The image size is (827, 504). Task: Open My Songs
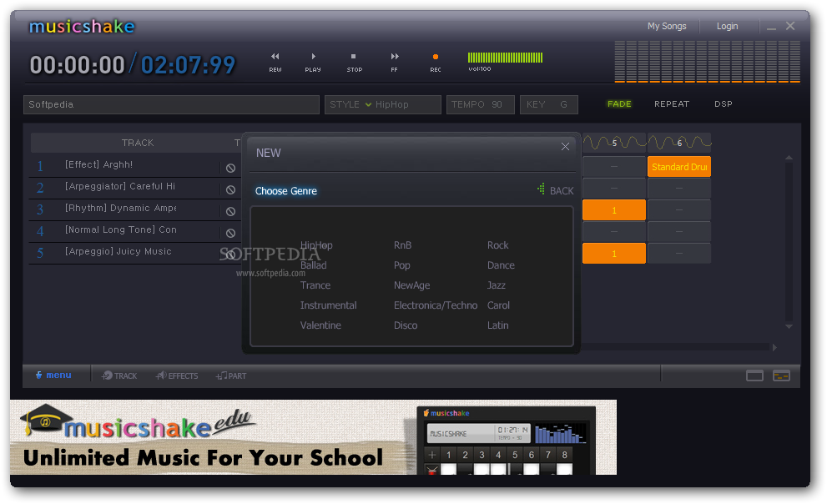click(667, 26)
